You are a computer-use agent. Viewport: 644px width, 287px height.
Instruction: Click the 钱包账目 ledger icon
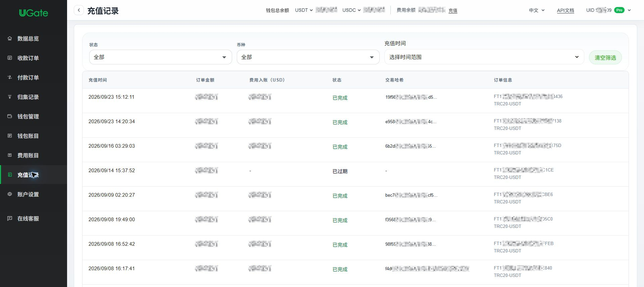pos(10,136)
